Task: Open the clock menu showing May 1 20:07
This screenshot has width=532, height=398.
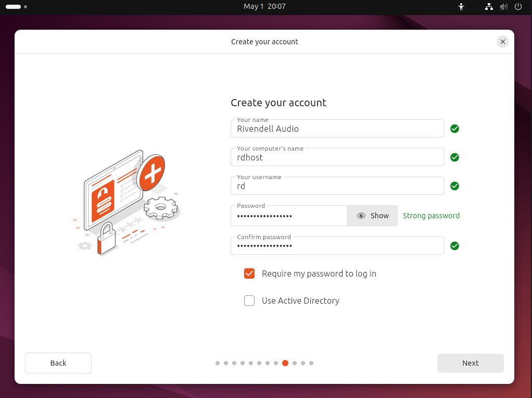Action: [264, 7]
